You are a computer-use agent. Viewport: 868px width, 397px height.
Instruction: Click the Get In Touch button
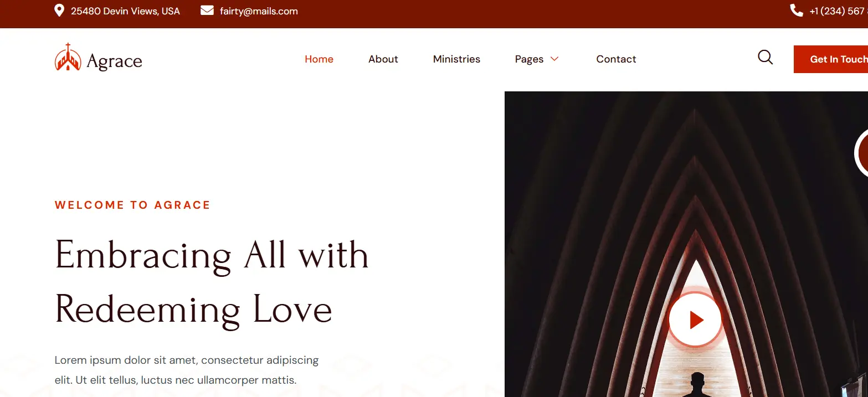(x=831, y=59)
